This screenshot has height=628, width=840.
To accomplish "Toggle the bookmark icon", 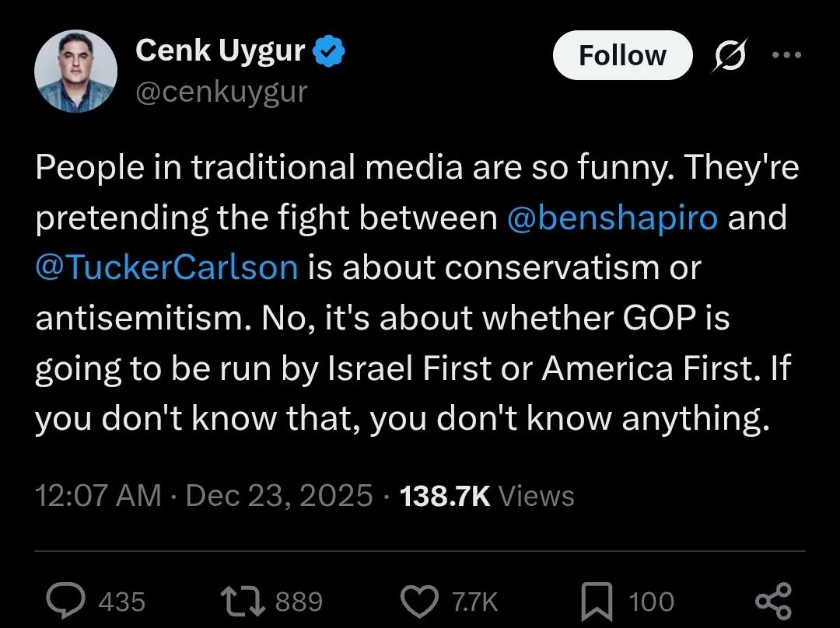I will tap(598, 601).
